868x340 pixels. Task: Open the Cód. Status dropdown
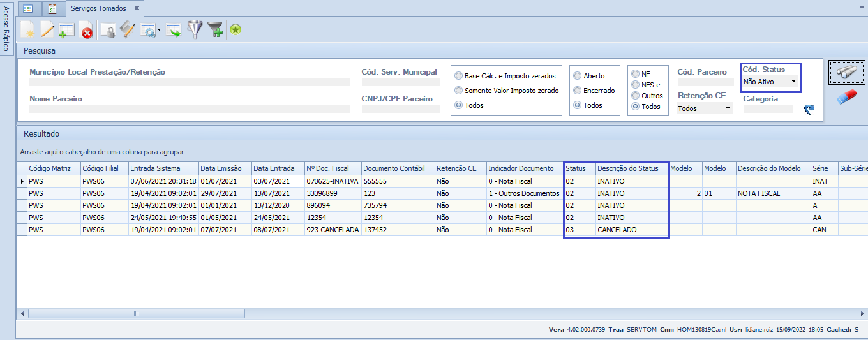[793, 82]
